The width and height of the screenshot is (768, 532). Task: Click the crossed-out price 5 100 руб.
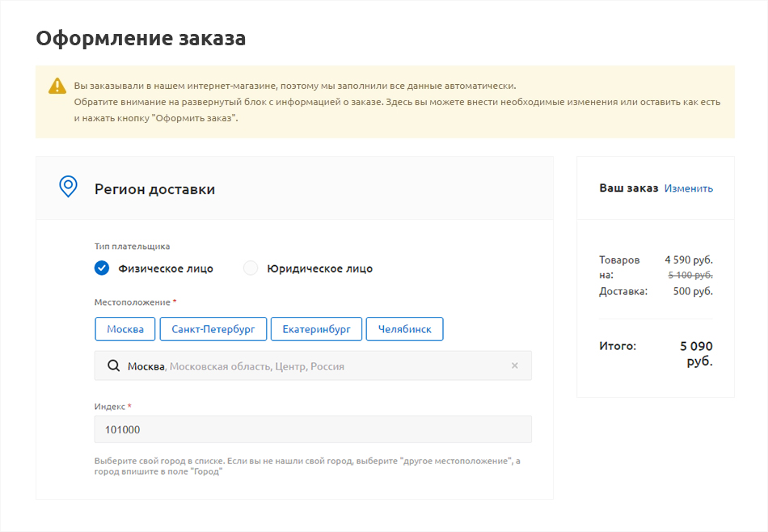click(x=690, y=275)
